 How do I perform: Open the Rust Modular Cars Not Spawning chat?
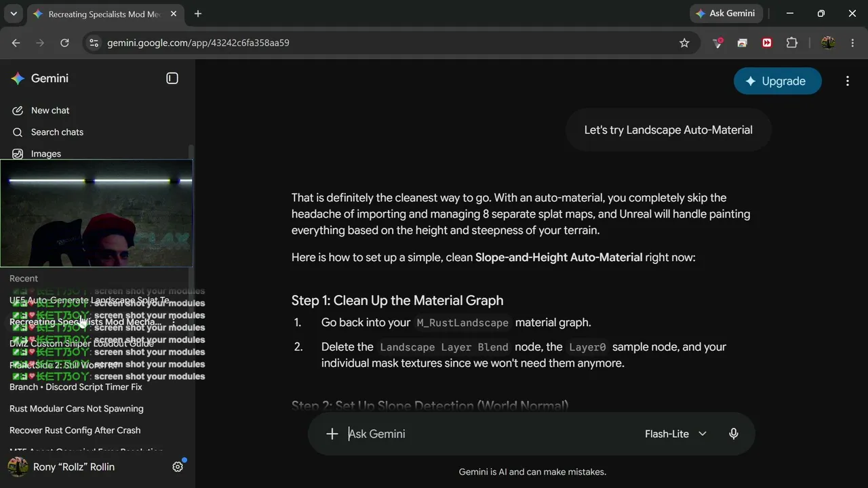pyautogui.click(x=77, y=409)
